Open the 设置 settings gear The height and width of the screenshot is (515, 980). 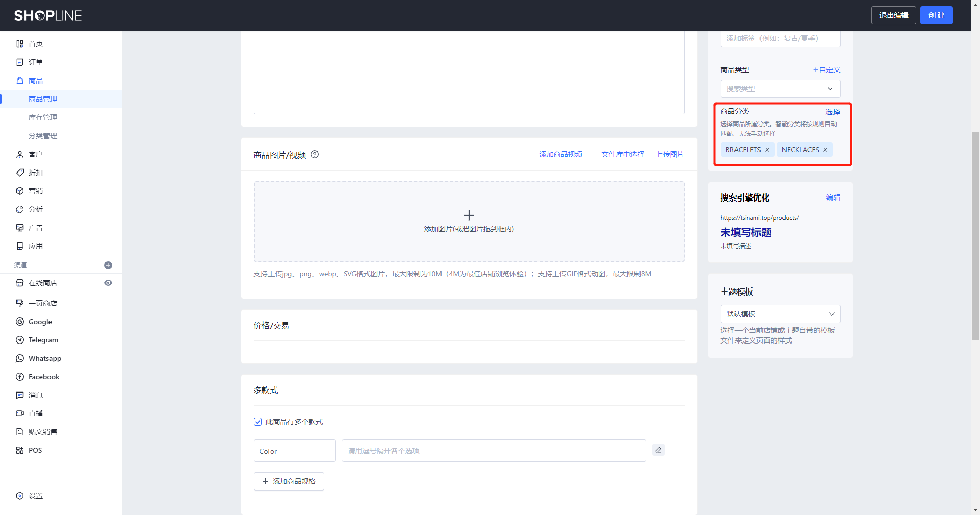(x=20, y=496)
